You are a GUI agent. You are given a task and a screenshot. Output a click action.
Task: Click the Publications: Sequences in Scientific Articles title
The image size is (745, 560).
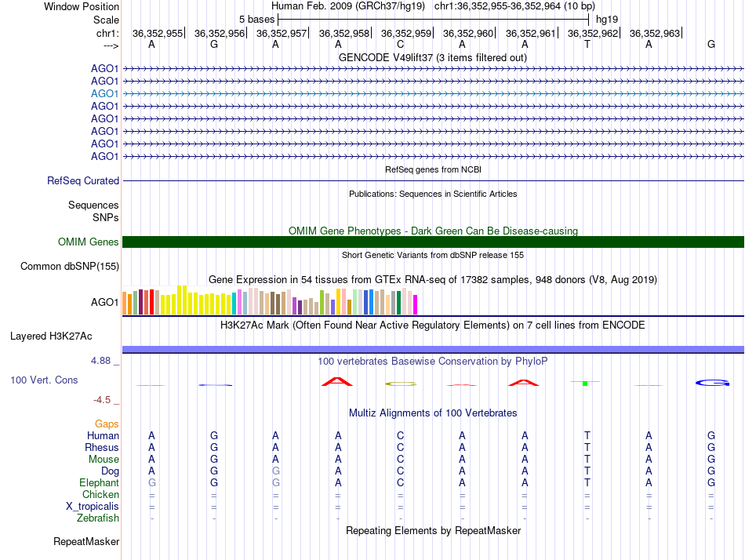point(433,194)
